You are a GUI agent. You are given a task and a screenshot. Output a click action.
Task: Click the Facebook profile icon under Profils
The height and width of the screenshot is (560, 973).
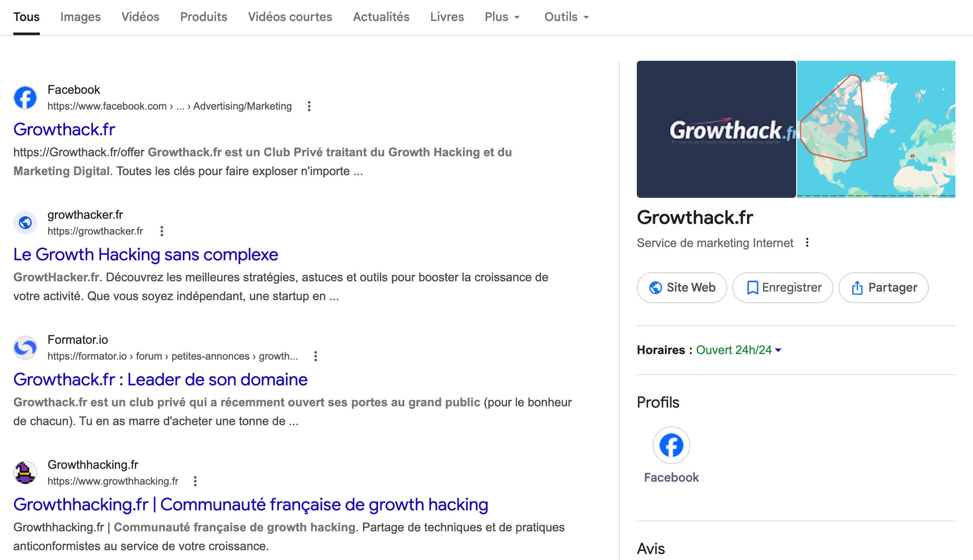click(x=671, y=445)
